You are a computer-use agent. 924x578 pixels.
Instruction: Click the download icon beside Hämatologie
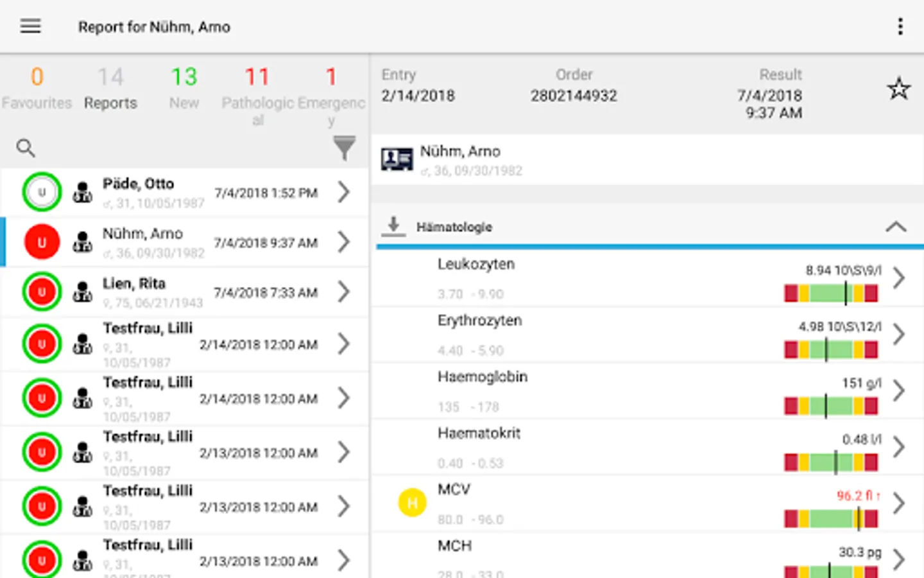[393, 226]
